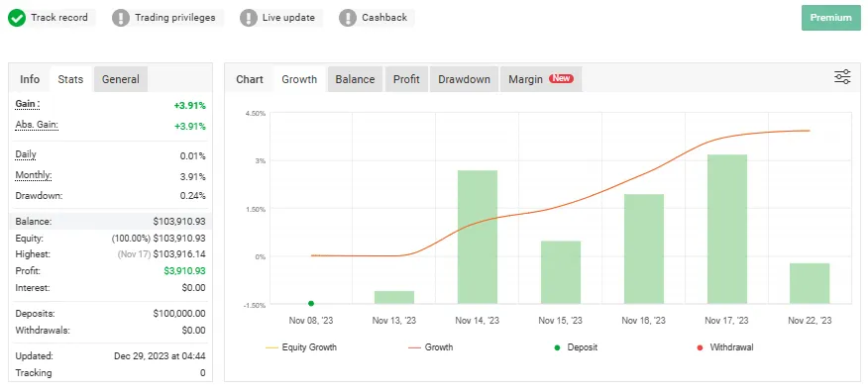The height and width of the screenshot is (392, 868).
Task: Click the green Track record checkmark icon
Action: 17,18
